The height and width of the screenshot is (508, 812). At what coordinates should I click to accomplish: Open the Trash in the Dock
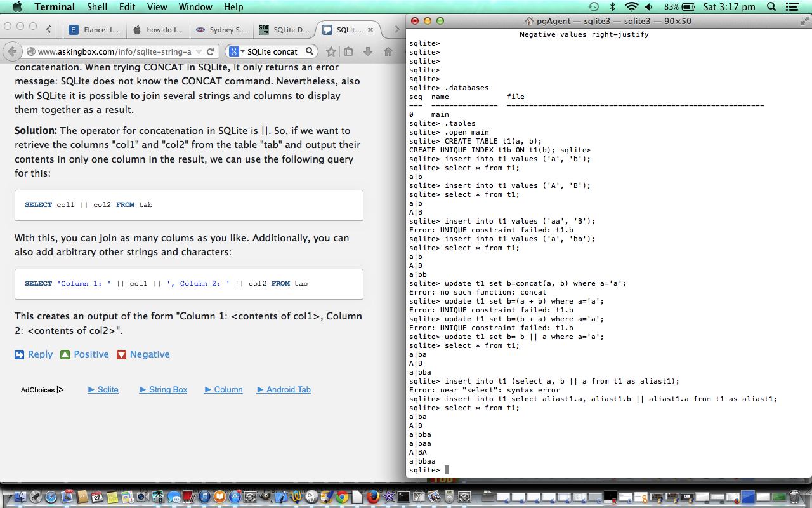(794, 497)
